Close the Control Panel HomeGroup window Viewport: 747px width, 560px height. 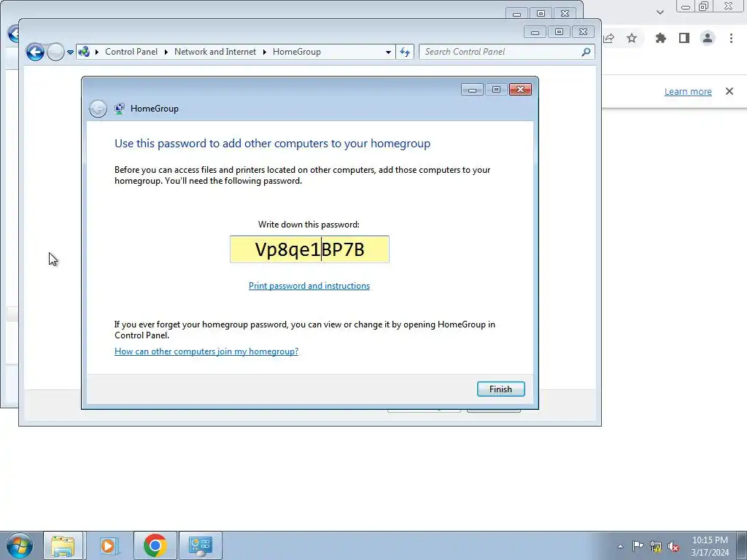583,32
